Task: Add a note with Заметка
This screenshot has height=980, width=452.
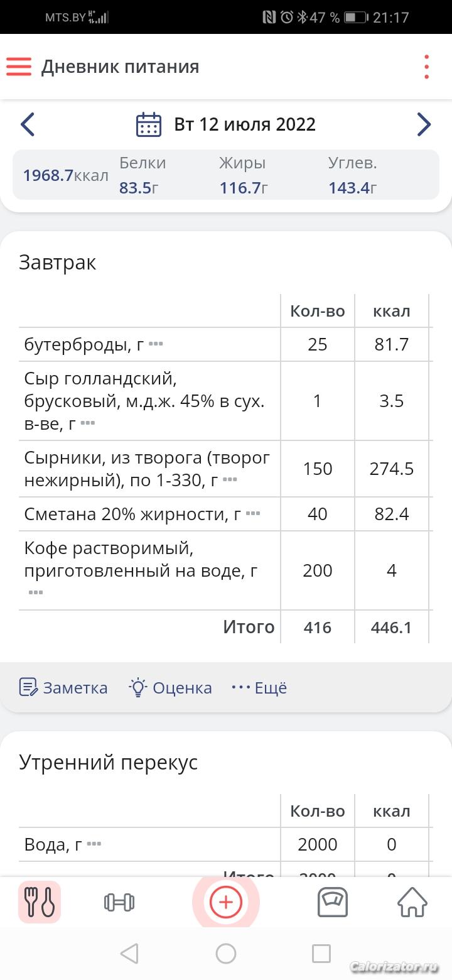Action: coord(63,688)
